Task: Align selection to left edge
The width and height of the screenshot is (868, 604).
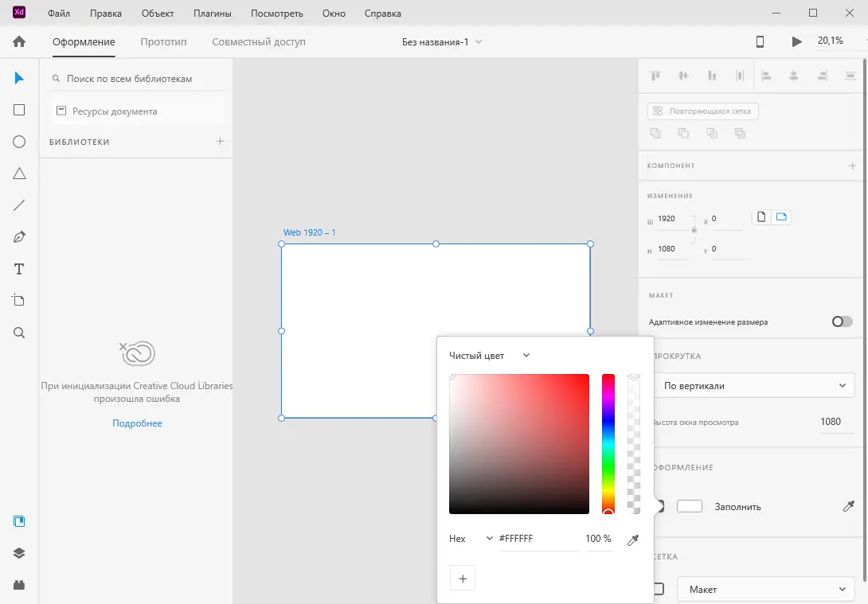Action: tap(766, 76)
